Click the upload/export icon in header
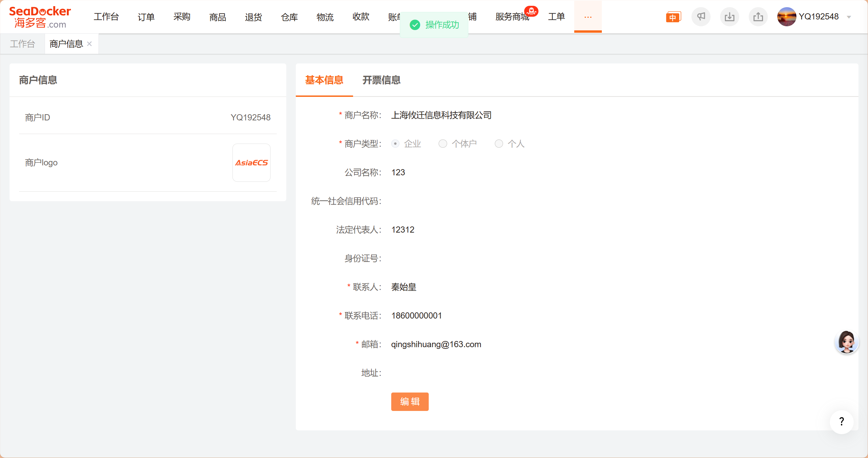 pos(758,17)
